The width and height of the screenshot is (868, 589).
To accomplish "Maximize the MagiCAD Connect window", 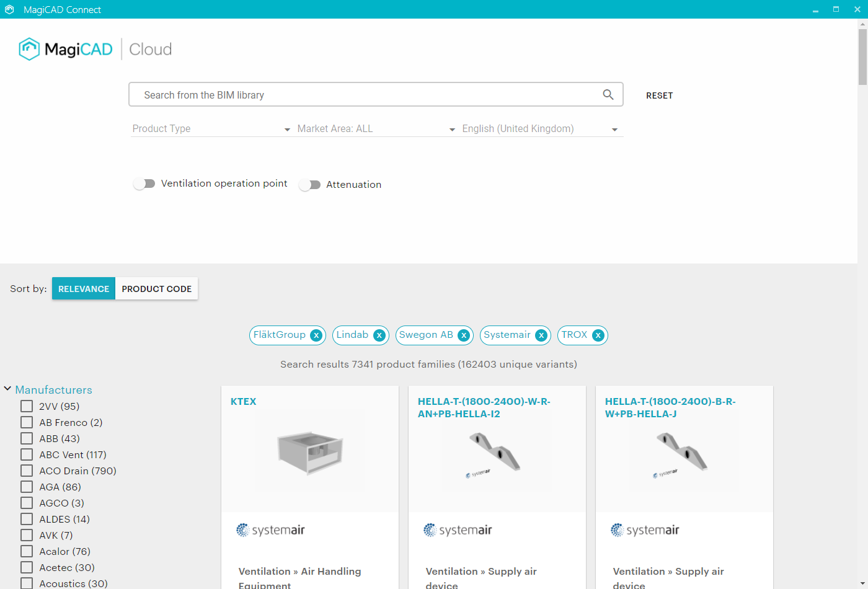I will [836, 9].
